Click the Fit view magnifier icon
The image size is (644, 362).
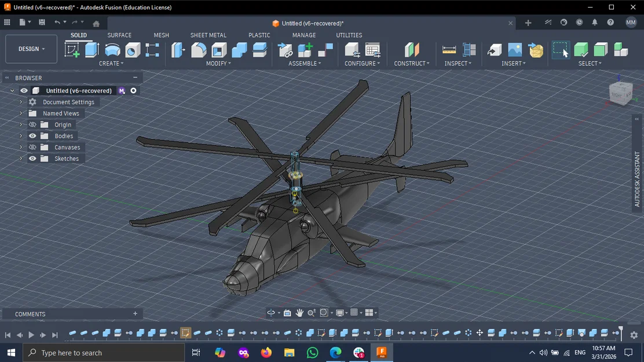(x=312, y=313)
